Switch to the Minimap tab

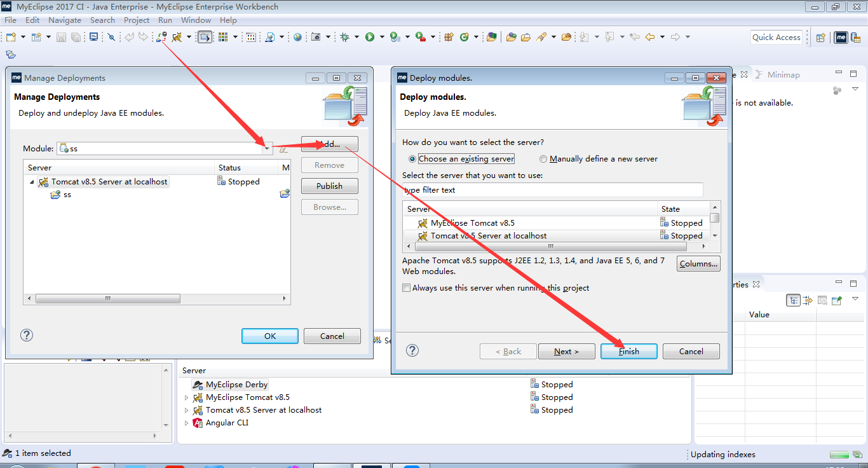pyautogui.click(x=778, y=74)
